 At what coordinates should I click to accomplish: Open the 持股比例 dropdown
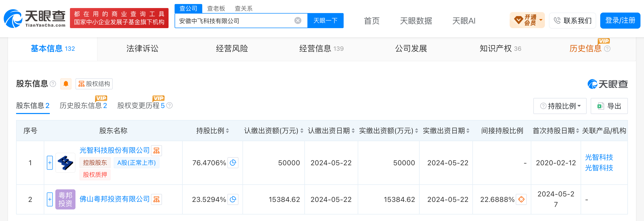[560, 106]
